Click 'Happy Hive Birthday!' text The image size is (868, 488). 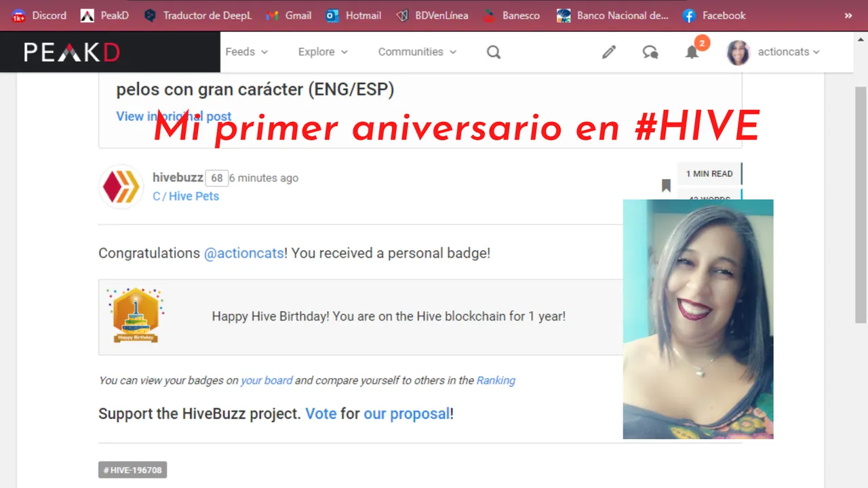tap(271, 316)
